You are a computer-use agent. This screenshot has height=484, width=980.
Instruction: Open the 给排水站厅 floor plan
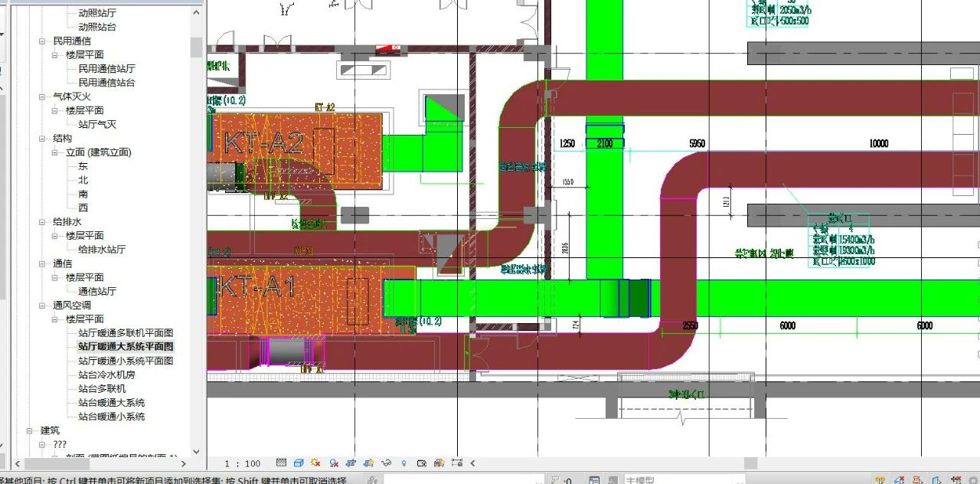tap(102, 250)
